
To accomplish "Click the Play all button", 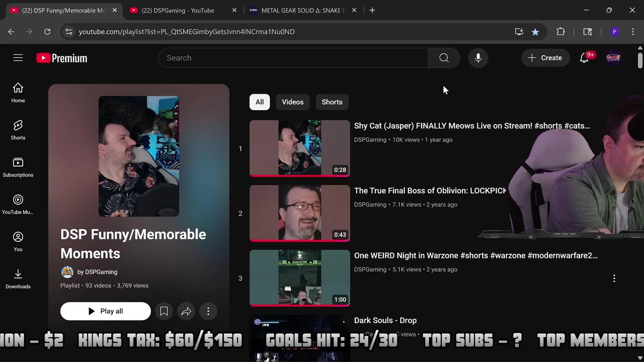I will (106, 311).
